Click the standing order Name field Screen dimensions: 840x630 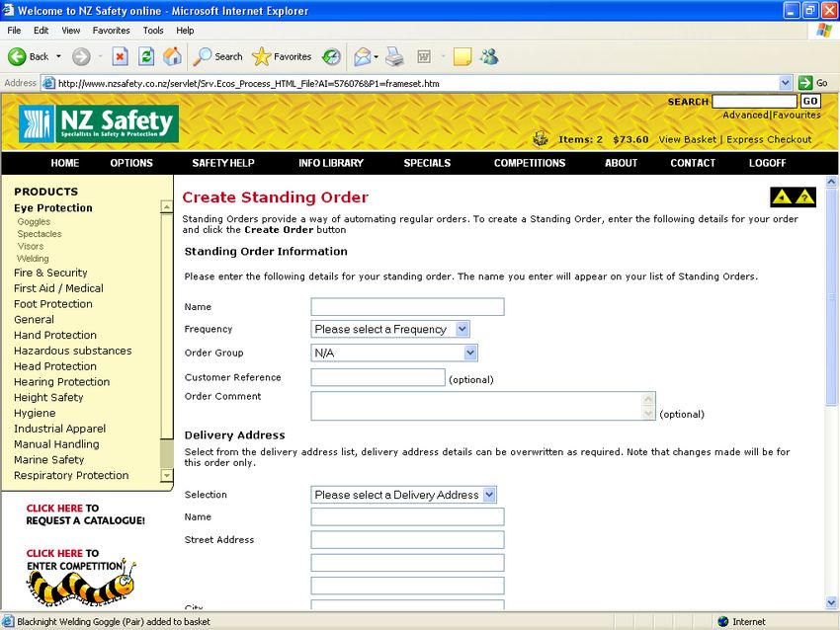pos(407,306)
